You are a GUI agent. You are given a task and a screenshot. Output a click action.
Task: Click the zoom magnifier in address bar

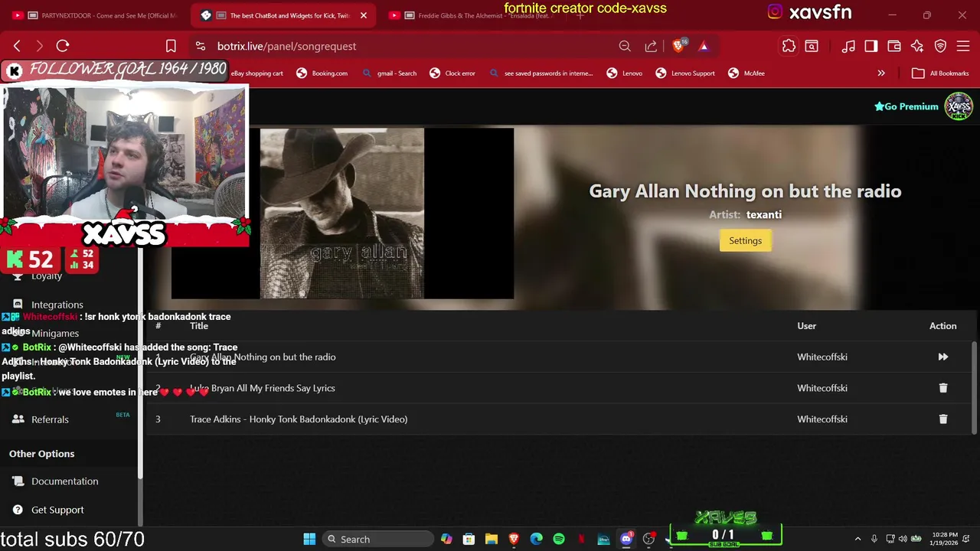[625, 46]
